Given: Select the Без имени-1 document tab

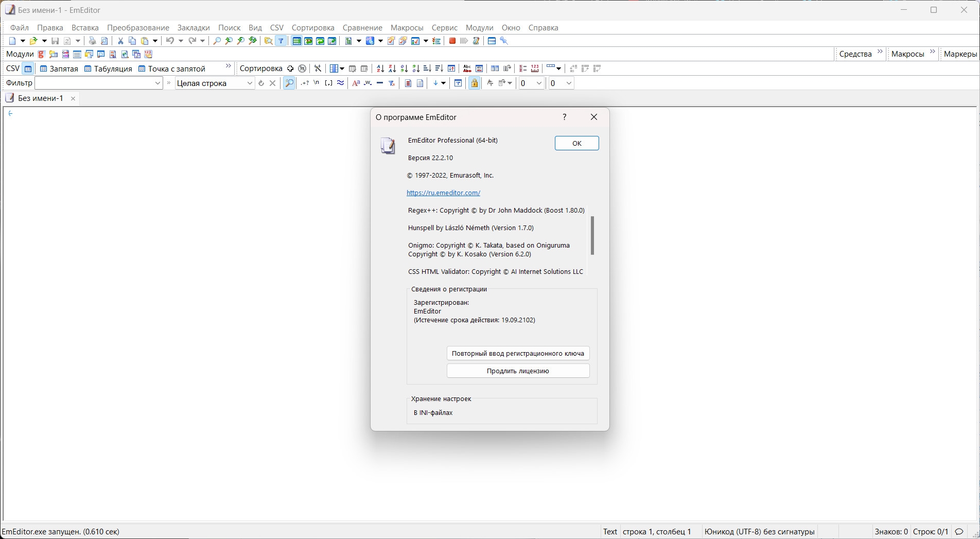Looking at the screenshot, I should (x=41, y=98).
